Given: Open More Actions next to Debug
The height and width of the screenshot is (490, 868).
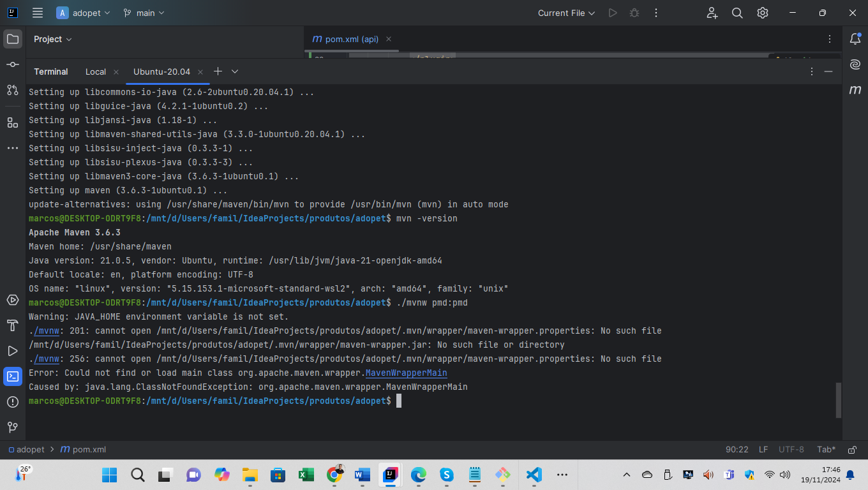Looking at the screenshot, I should click(655, 13).
